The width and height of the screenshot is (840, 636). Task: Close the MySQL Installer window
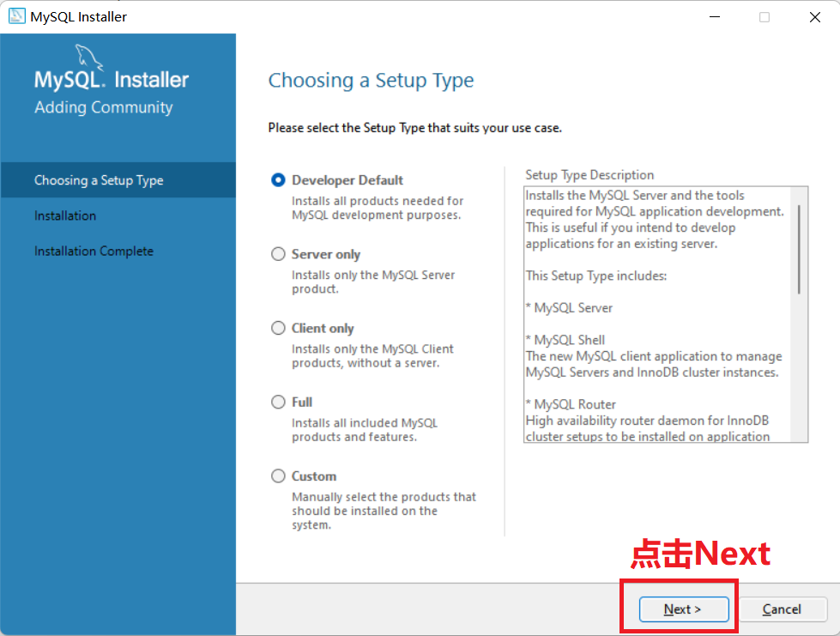point(815,17)
